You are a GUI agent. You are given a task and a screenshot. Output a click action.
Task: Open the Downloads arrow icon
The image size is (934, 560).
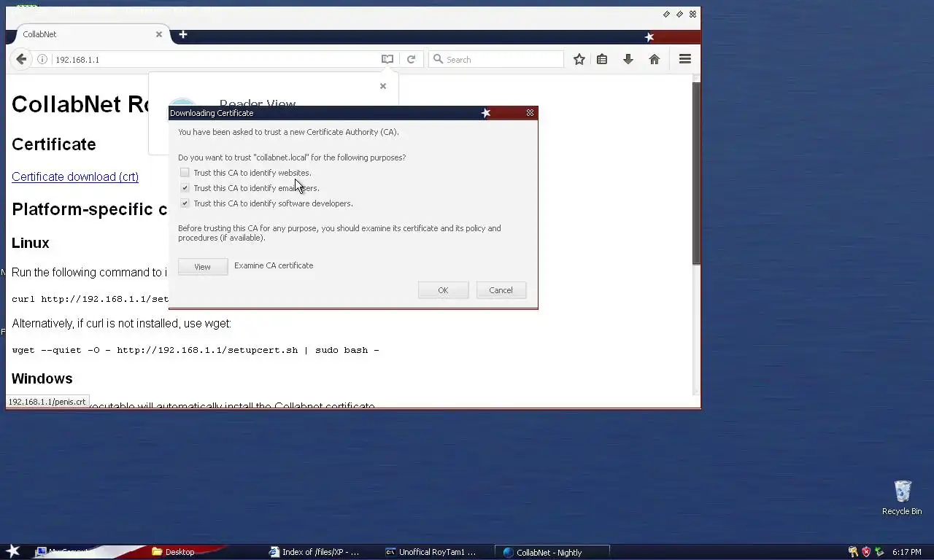[628, 59]
